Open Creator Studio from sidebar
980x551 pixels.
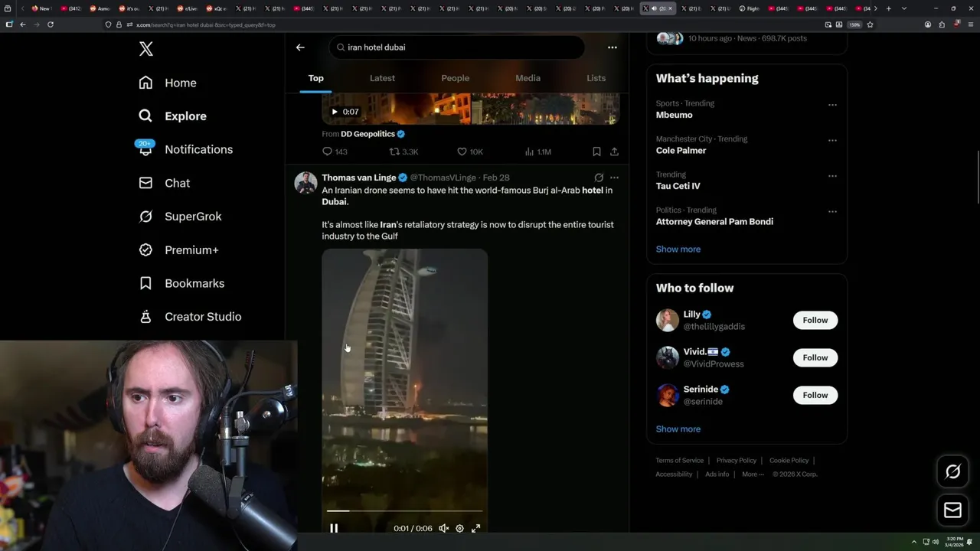click(190, 317)
